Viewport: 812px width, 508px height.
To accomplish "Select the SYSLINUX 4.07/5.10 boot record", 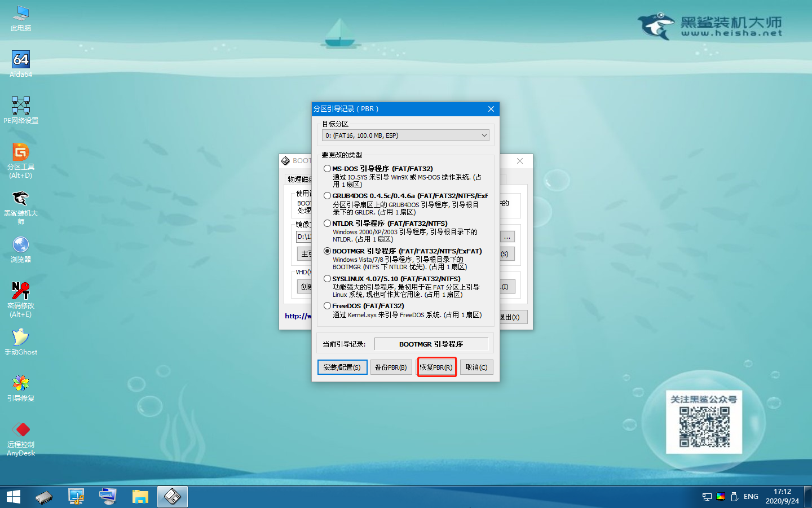I will (x=328, y=278).
